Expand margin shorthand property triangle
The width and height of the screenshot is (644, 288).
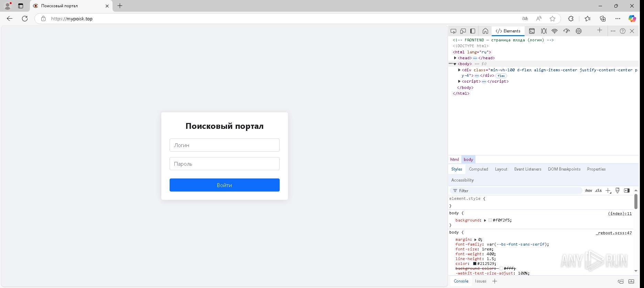click(475, 240)
